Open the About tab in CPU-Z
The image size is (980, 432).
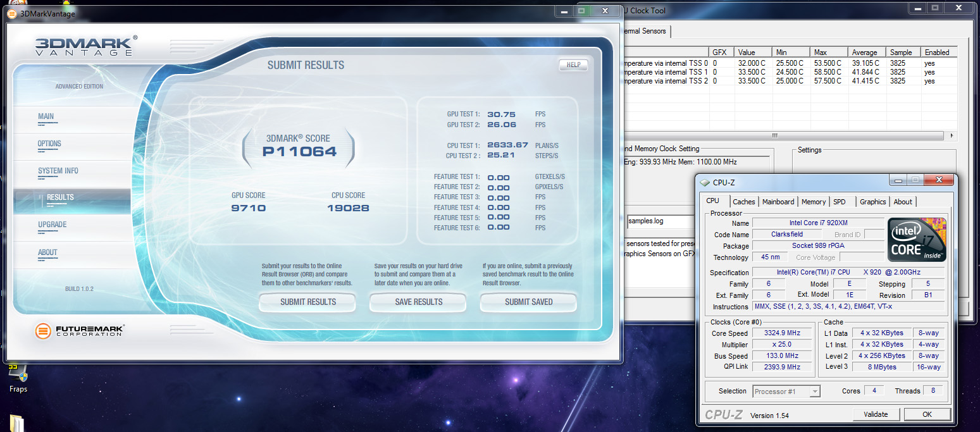[x=903, y=202]
